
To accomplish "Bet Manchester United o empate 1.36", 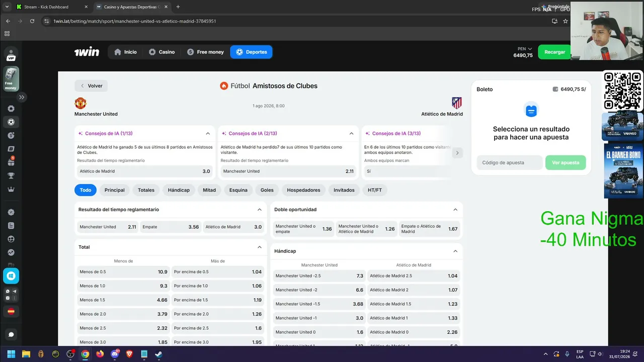I will coord(304,229).
